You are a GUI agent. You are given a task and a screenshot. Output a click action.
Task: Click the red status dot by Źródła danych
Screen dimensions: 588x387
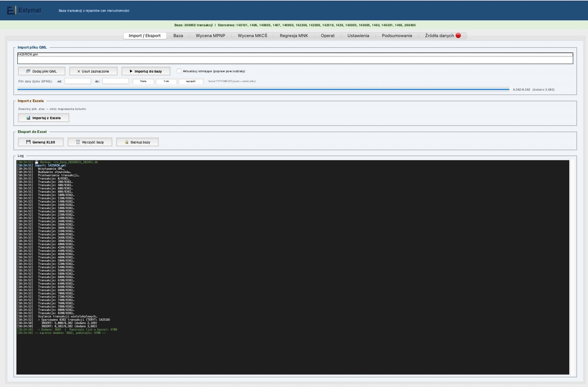tap(458, 35)
